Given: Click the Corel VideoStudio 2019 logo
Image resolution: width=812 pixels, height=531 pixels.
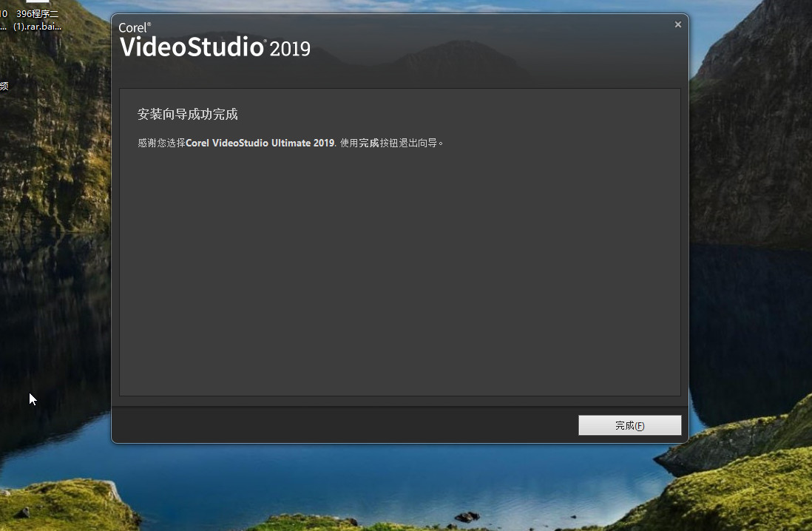Looking at the screenshot, I should [214, 40].
